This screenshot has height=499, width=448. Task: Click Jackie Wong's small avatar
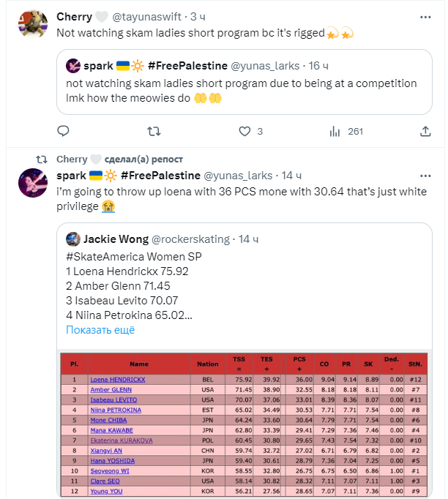point(72,239)
